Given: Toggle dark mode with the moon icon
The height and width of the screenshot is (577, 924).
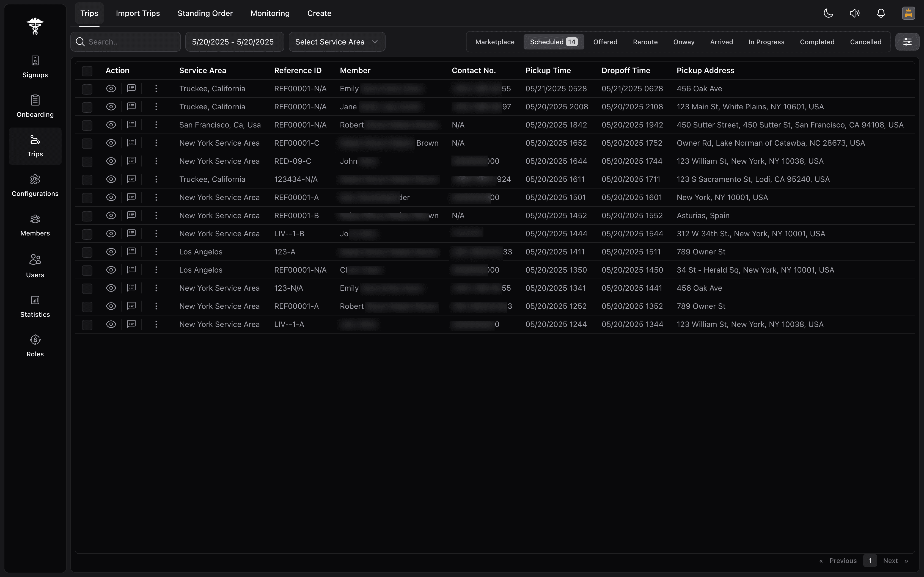Looking at the screenshot, I should 828,13.
